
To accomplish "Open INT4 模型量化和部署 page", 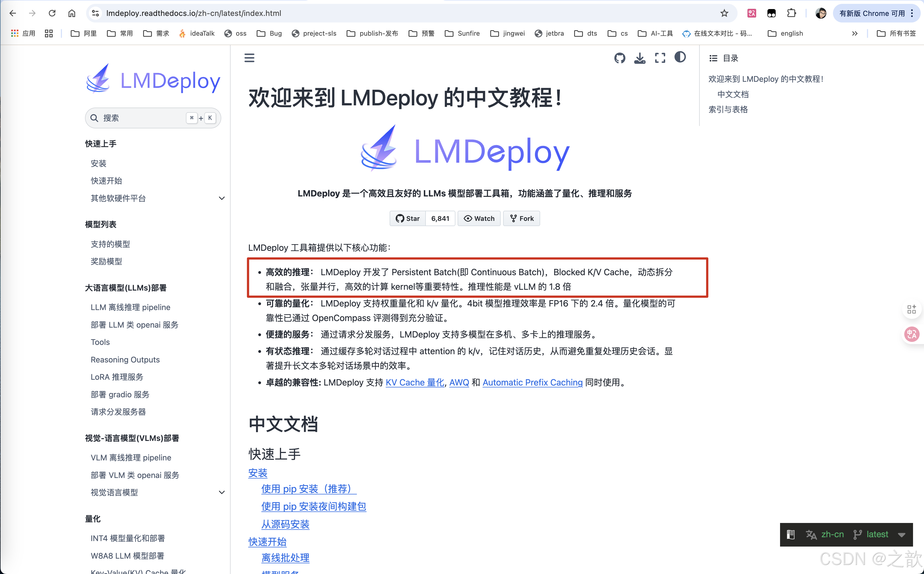I will 128,538.
